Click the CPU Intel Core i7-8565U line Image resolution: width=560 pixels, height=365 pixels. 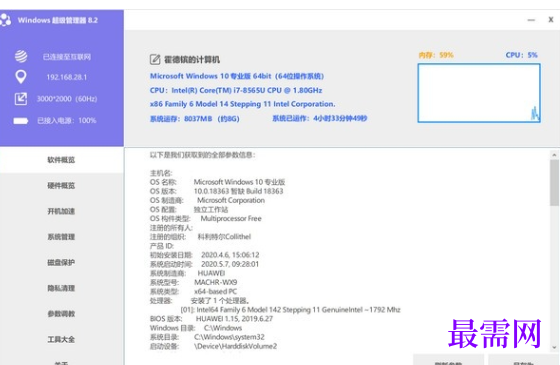(x=236, y=90)
